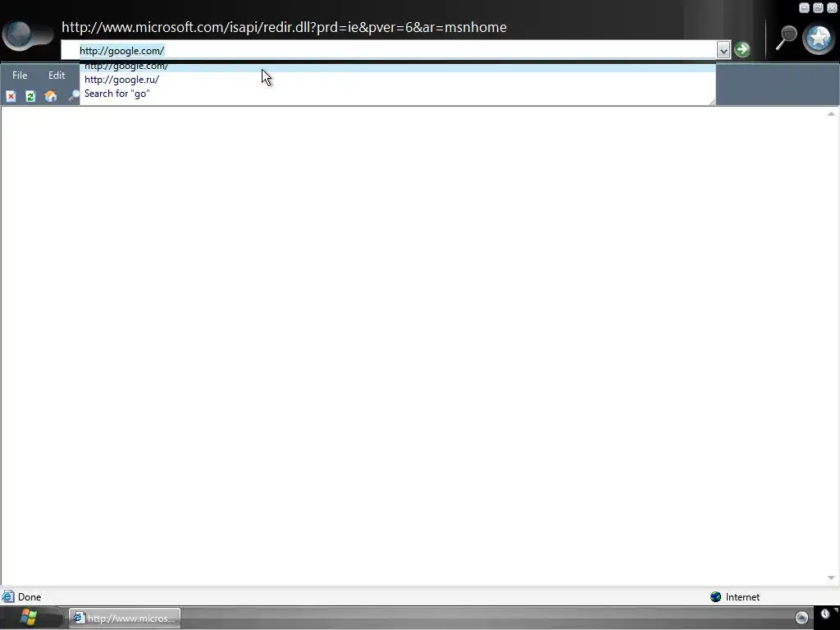Click the round back navigation orb

pyautogui.click(x=20, y=34)
